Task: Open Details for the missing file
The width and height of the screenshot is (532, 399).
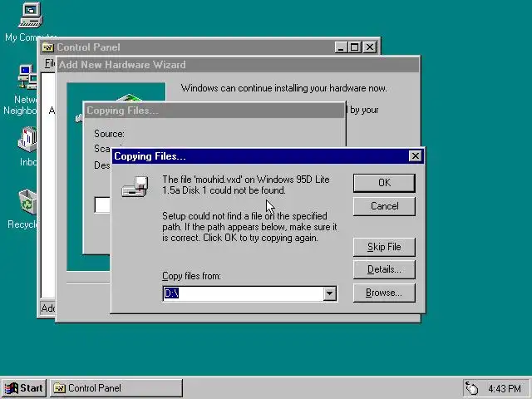Action: (x=384, y=269)
